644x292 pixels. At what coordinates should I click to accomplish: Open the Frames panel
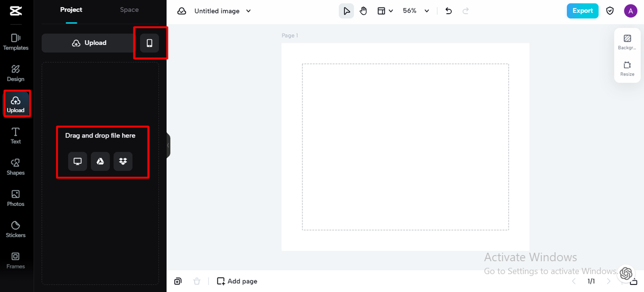tap(16, 261)
